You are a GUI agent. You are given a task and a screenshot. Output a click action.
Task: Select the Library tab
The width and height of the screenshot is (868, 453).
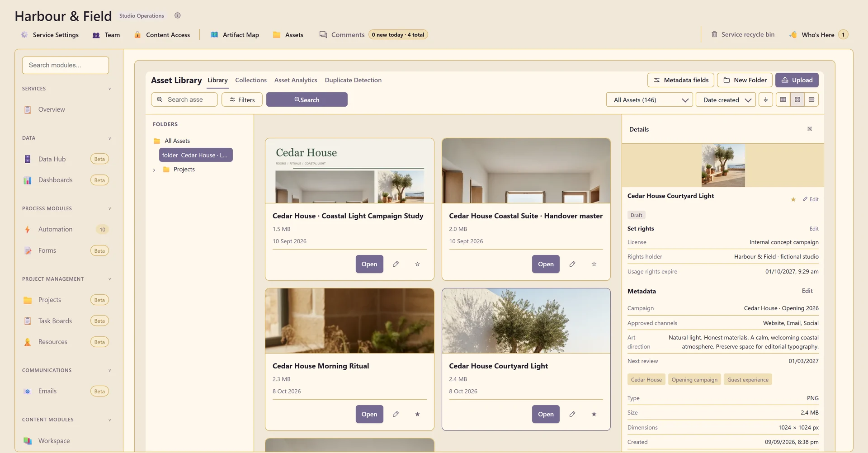(x=217, y=80)
